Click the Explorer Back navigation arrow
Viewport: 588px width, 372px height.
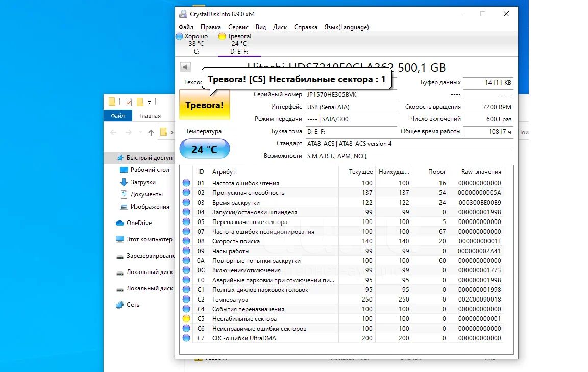[x=113, y=132]
